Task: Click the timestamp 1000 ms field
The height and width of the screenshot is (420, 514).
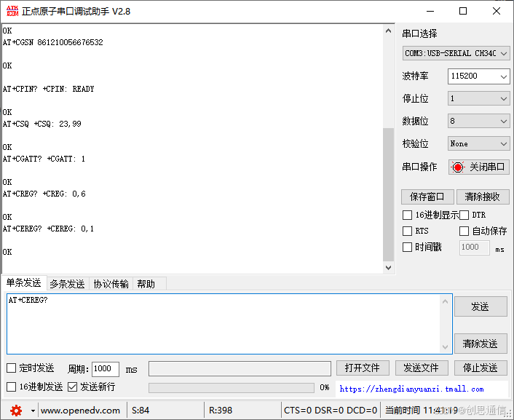Action: pos(475,247)
